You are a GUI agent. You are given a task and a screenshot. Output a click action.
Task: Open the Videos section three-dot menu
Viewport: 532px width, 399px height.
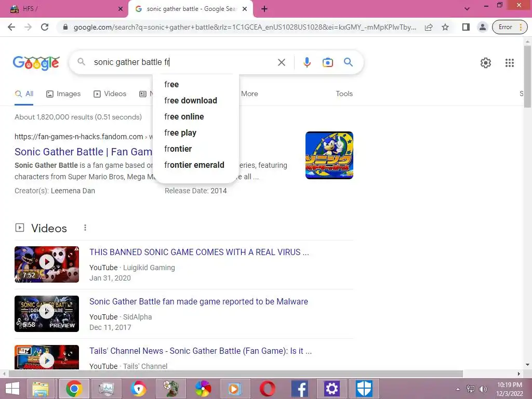[x=85, y=228]
